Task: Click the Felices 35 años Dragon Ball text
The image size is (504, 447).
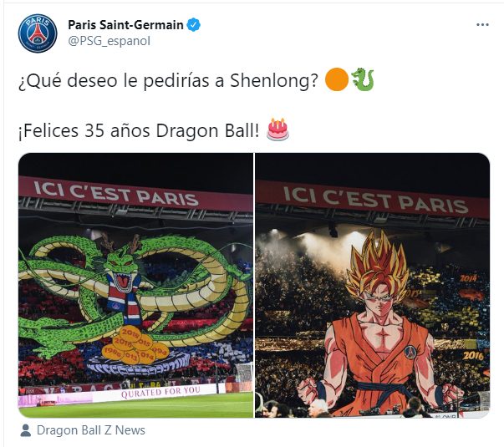Action: tap(139, 131)
